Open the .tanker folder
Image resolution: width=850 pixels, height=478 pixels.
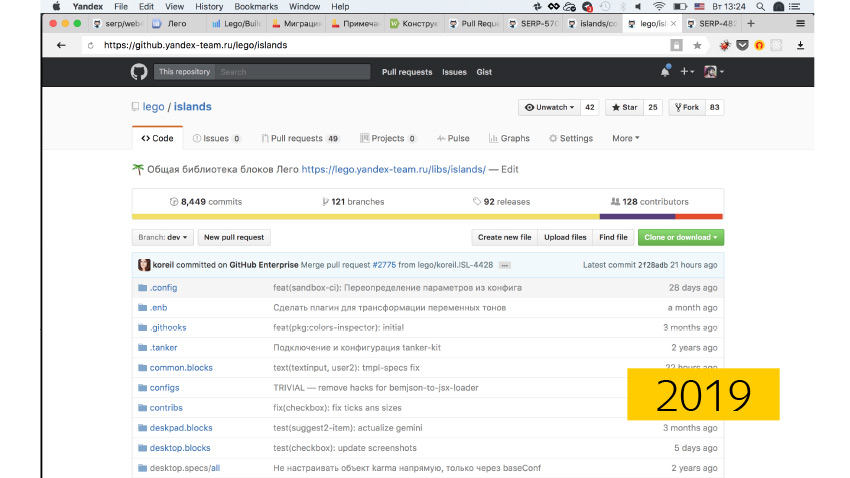point(163,348)
